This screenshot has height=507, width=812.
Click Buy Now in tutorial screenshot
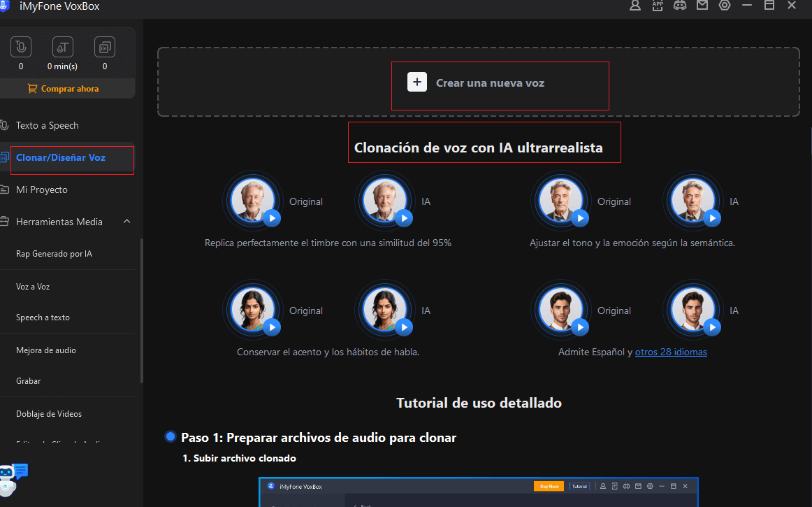[549, 486]
